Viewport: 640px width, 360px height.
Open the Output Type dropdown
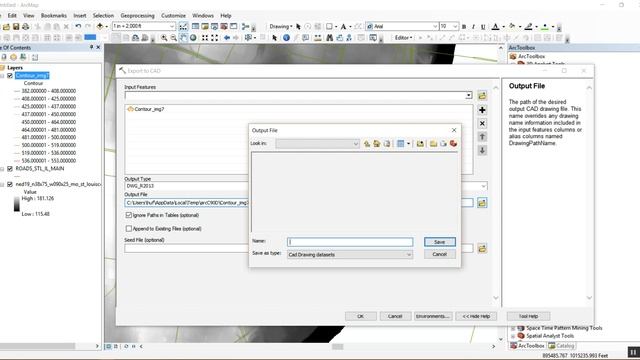483,186
